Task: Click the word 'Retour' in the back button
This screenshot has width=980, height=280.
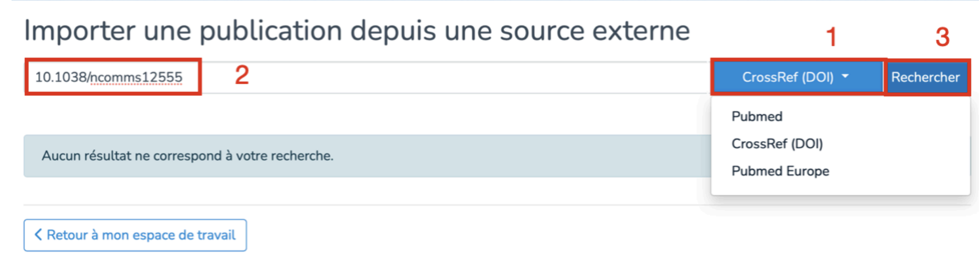Action: click(x=67, y=235)
